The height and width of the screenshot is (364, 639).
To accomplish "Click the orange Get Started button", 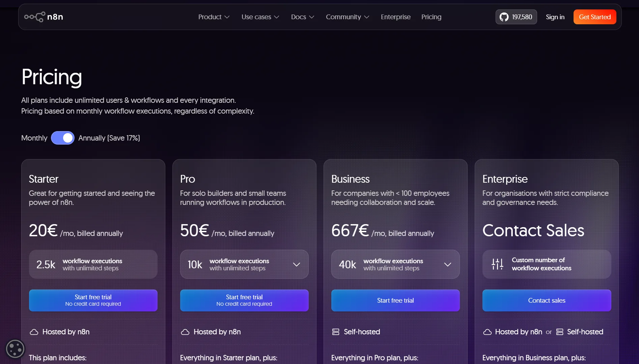I will click(594, 17).
